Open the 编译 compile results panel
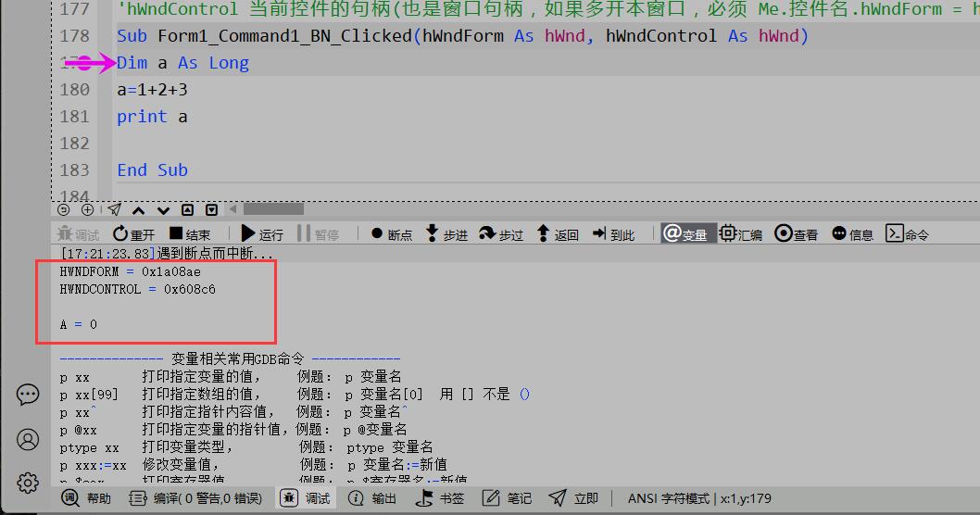This screenshot has width=980, height=515. [195, 498]
